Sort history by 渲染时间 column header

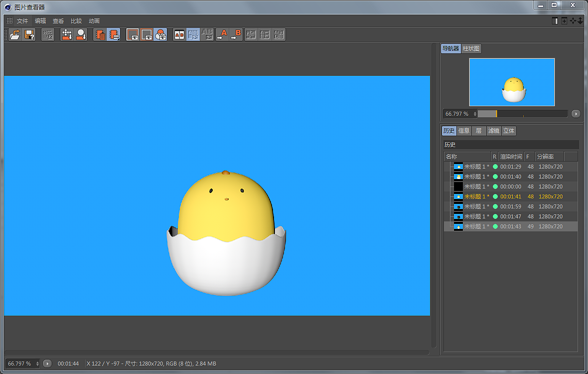click(511, 157)
